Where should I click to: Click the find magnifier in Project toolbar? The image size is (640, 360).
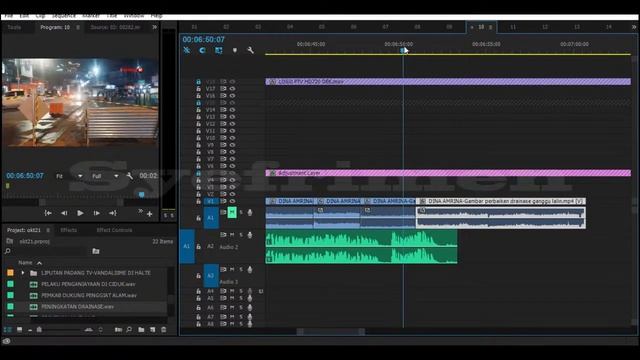[129, 329]
